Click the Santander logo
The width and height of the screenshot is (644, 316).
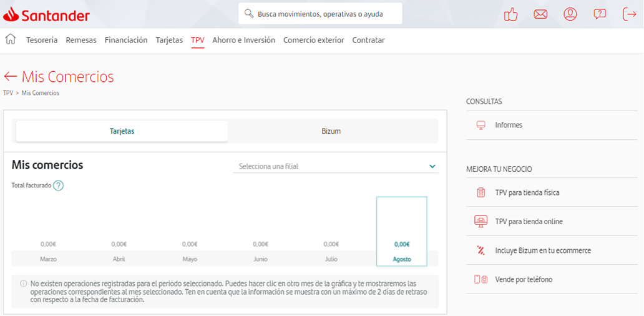(46, 15)
